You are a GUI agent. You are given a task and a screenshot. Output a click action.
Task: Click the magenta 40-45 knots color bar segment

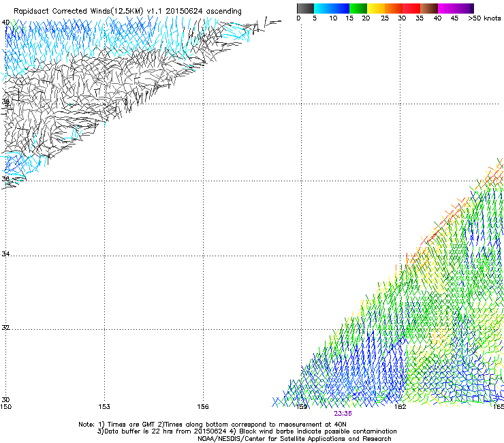point(447,8)
